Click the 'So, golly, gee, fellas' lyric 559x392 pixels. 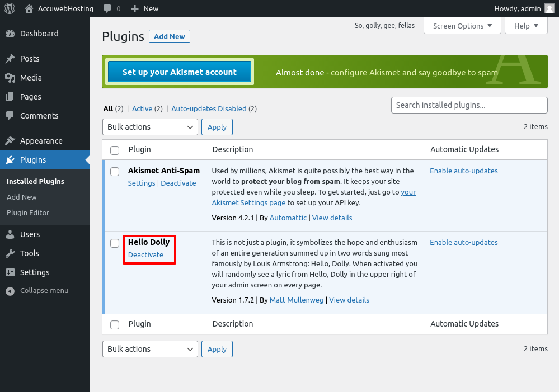pyautogui.click(x=384, y=26)
